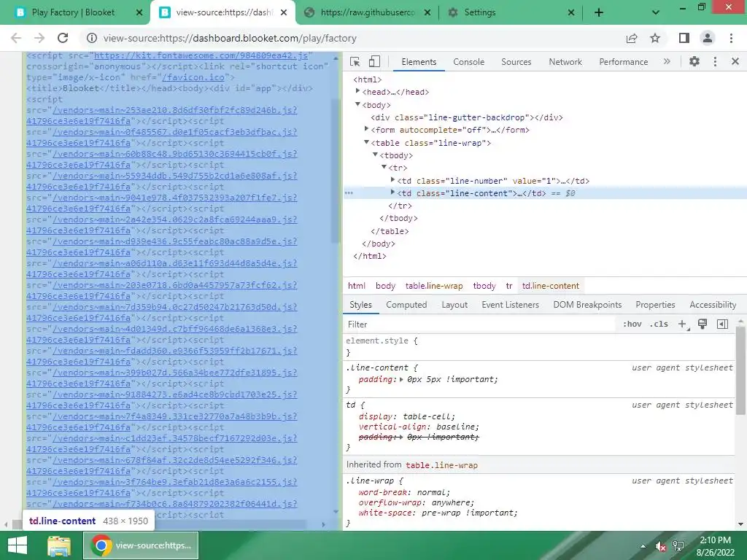Screen dimensions: 747x560
Task: Collapse the tbody node
Action: coord(375,155)
